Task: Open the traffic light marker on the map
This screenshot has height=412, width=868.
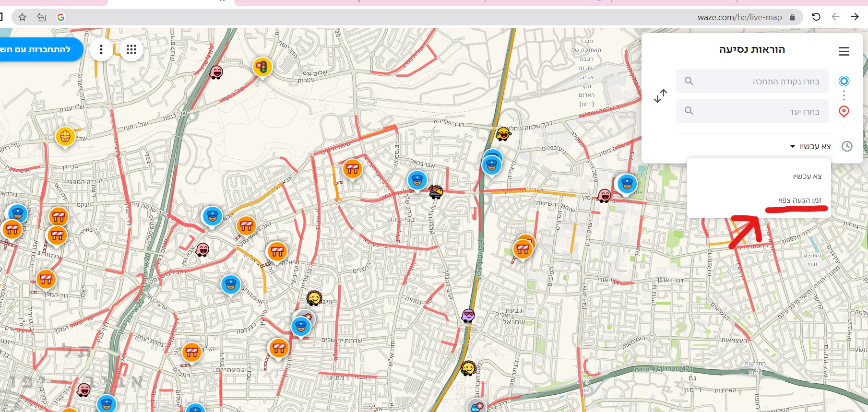Action: (x=262, y=67)
